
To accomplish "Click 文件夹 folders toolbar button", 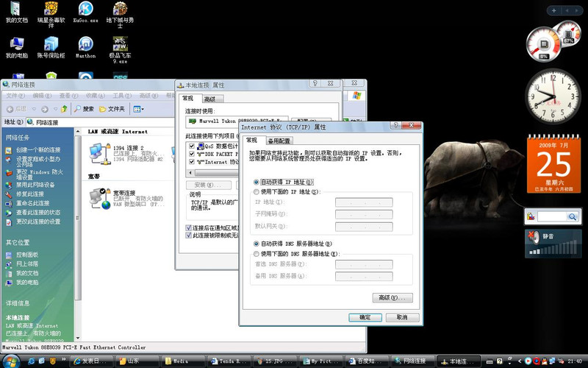I will 112,109.
